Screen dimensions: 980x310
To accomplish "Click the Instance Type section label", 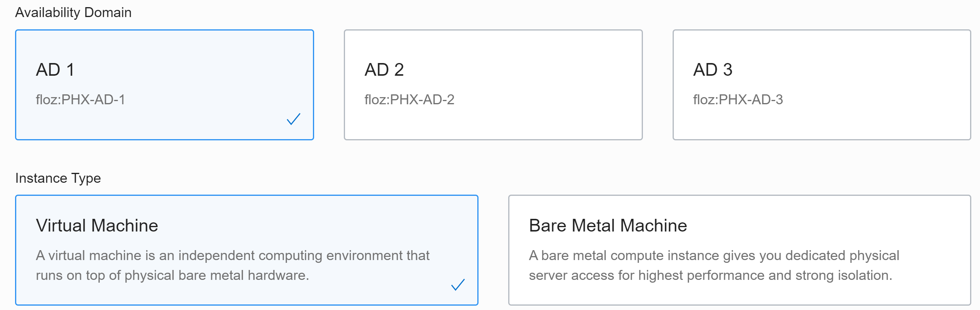I will pos(58,178).
